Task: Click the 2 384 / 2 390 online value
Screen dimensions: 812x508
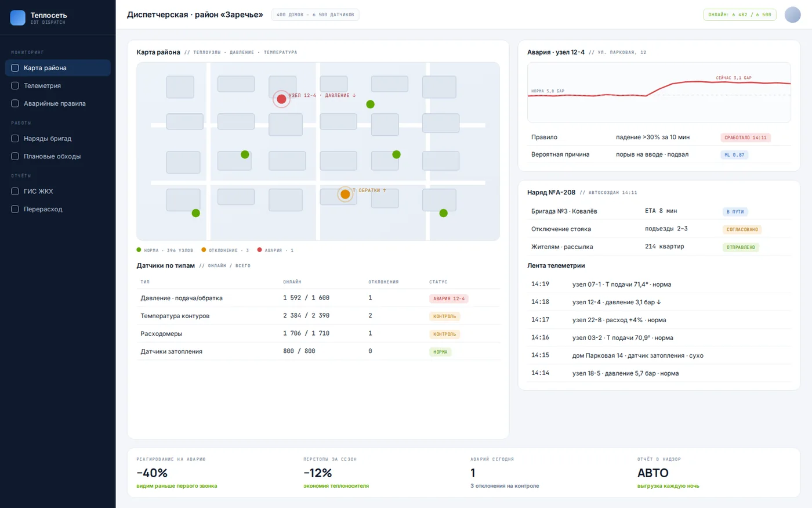Action: [x=306, y=316]
